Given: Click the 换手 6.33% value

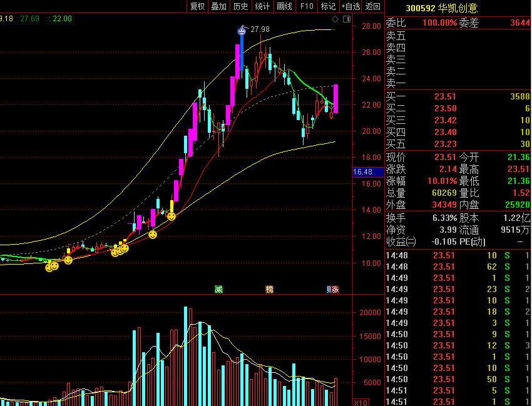Looking at the screenshot, I should (x=444, y=218).
